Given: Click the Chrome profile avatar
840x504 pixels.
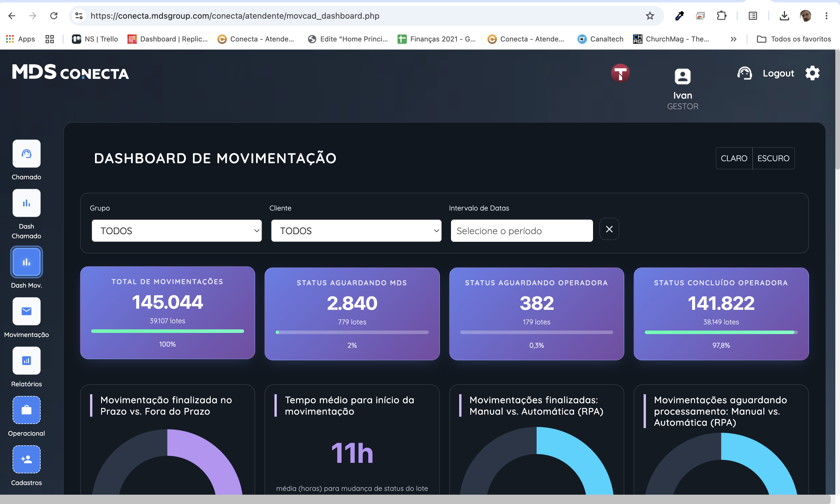Looking at the screenshot, I should point(805,16).
